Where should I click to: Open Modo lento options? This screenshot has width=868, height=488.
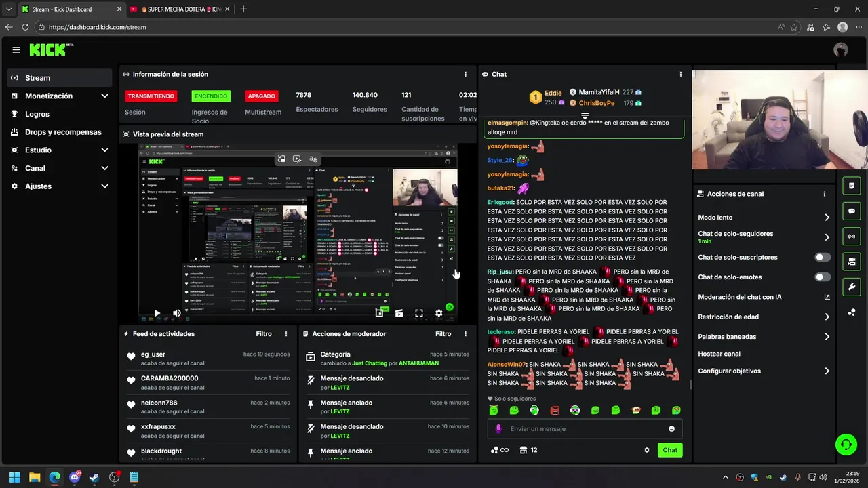[764, 218]
